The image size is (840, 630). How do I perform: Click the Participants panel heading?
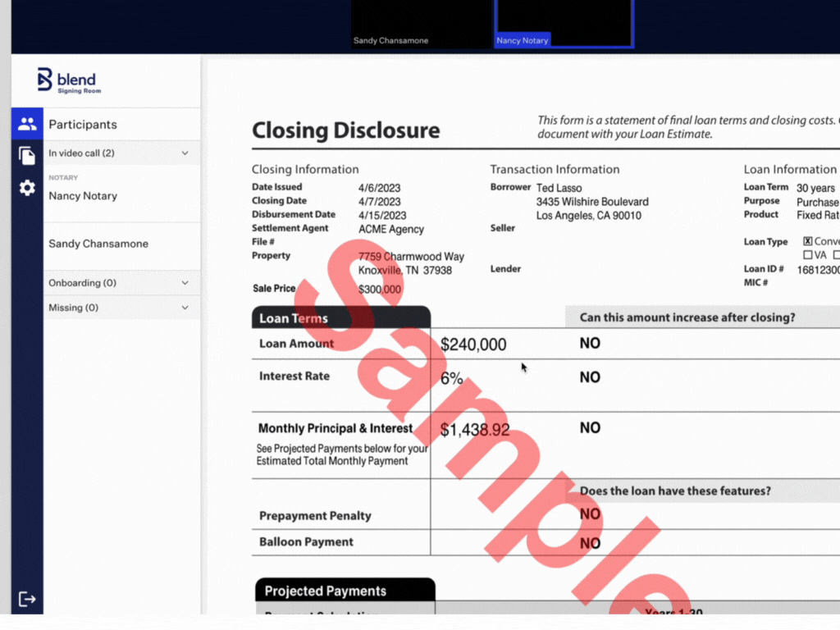pyautogui.click(x=83, y=125)
